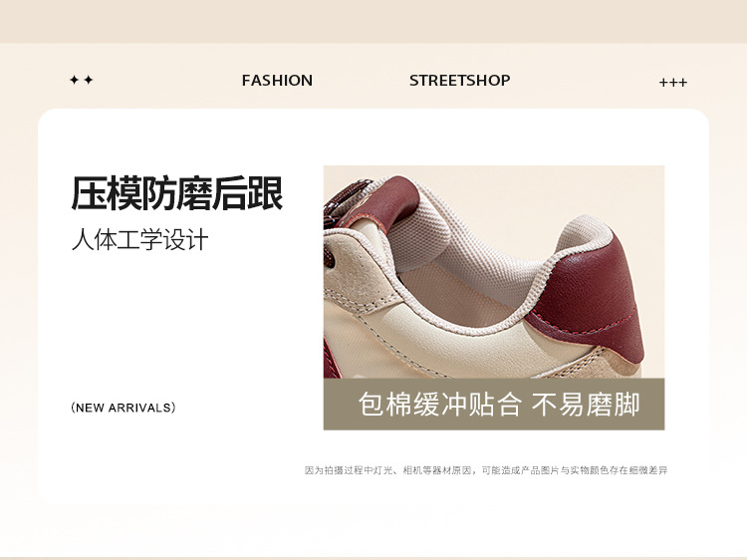Click the FASHION header text

[277, 80]
